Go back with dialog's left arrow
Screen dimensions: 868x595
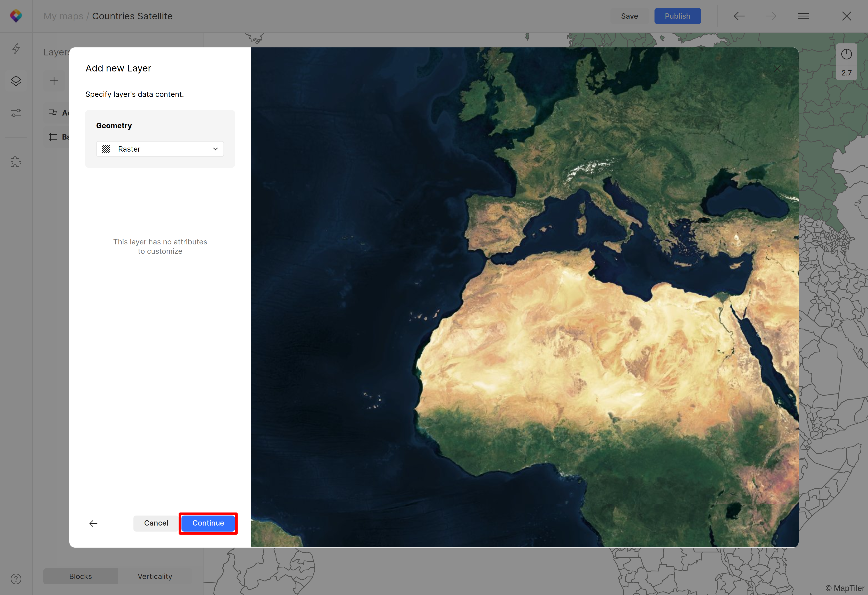click(x=93, y=523)
